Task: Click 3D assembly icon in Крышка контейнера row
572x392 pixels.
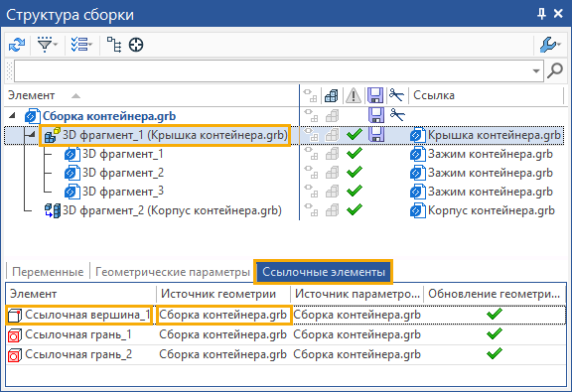Action: click(332, 135)
